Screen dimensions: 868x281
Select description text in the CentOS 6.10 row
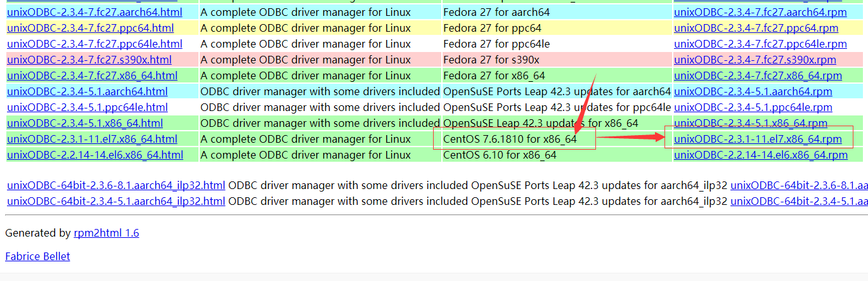[306, 155]
